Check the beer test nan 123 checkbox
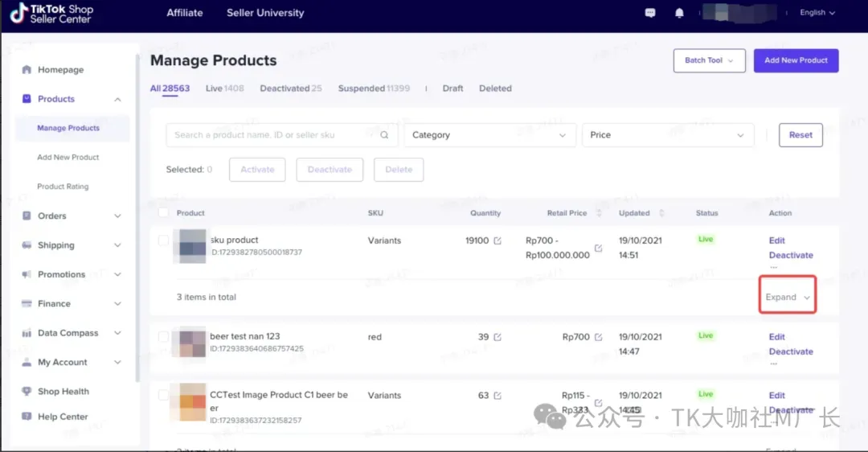The height and width of the screenshot is (452, 868). pos(163,337)
